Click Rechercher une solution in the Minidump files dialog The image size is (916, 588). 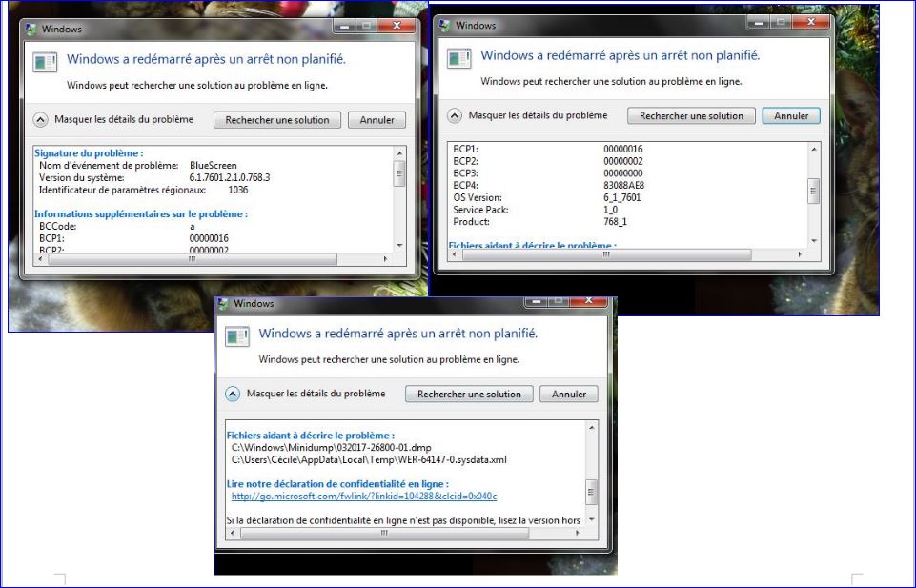click(x=469, y=394)
